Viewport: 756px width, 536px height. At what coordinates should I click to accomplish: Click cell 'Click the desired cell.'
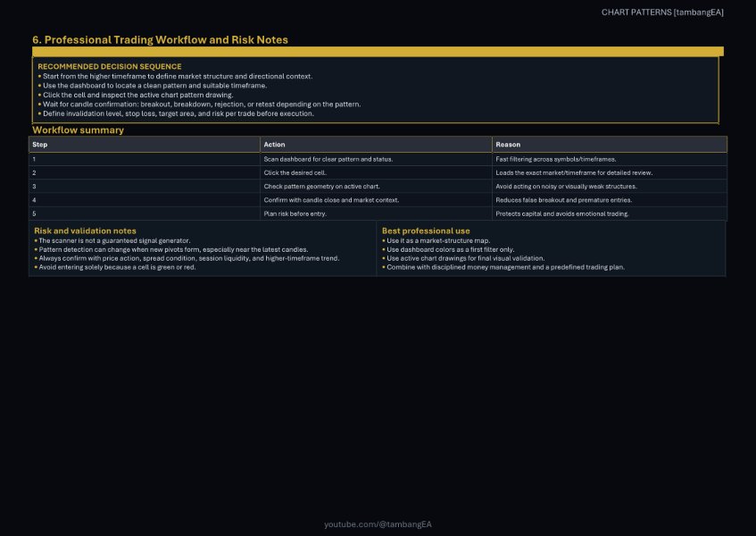376,172
